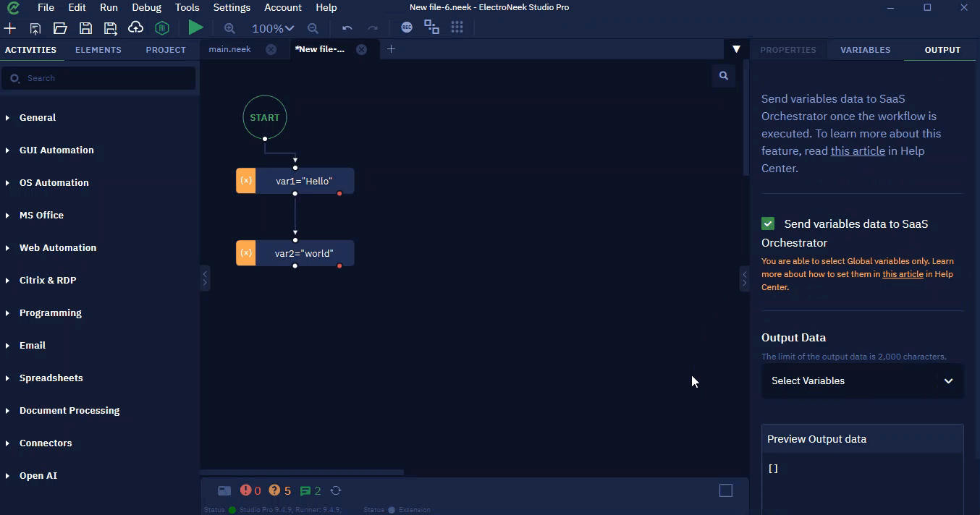Open the Select Variables dropdown
Viewport: 980px width, 515px height.
(x=862, y=380)
